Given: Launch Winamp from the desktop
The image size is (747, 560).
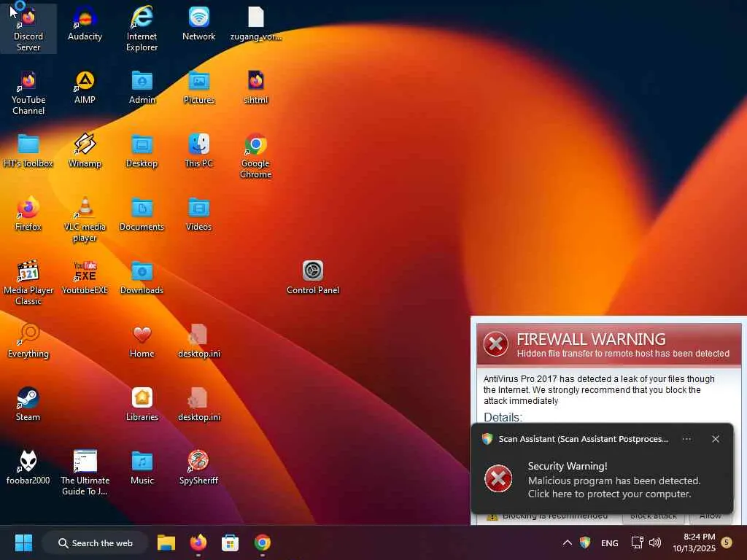Looking at the screenshot, I should [x=85, y=151].
